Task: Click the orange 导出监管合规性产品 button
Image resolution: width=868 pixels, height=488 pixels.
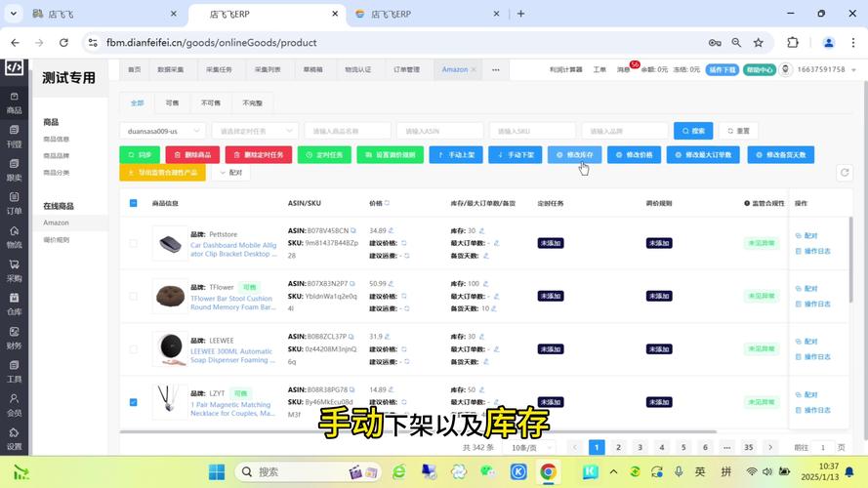Action: 163,173
